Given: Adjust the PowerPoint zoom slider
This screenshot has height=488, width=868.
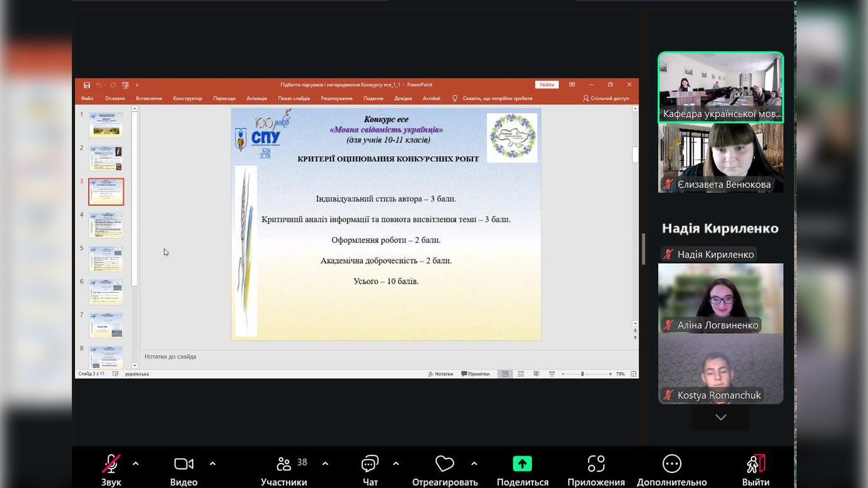Looking at the screenshot, I should tap(582, 374).
